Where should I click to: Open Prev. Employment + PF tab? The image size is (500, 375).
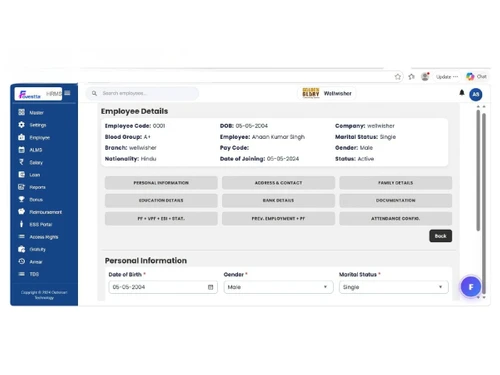point(278,219)
